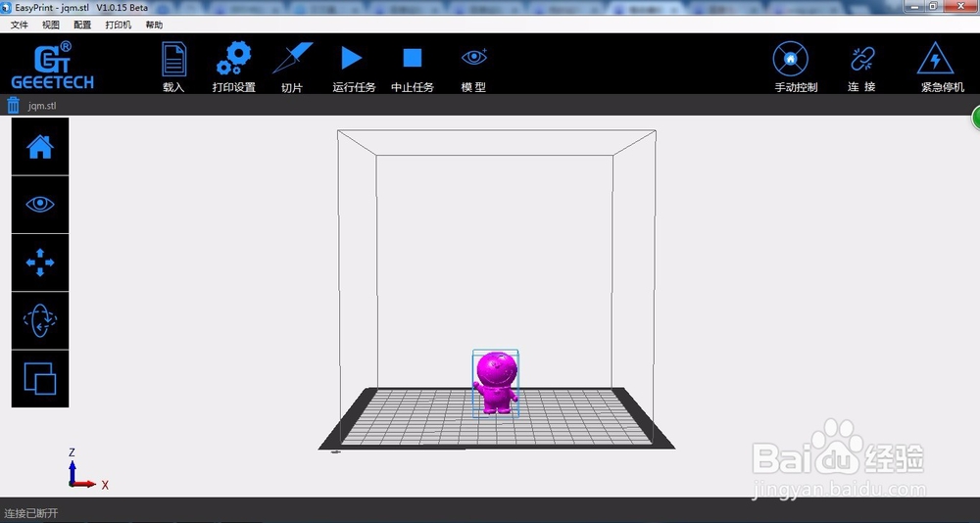The width and height of the screenshot is (980, 523).
Task: Open 打印设置 print settings gears icon
Action: tap(234, 58)
